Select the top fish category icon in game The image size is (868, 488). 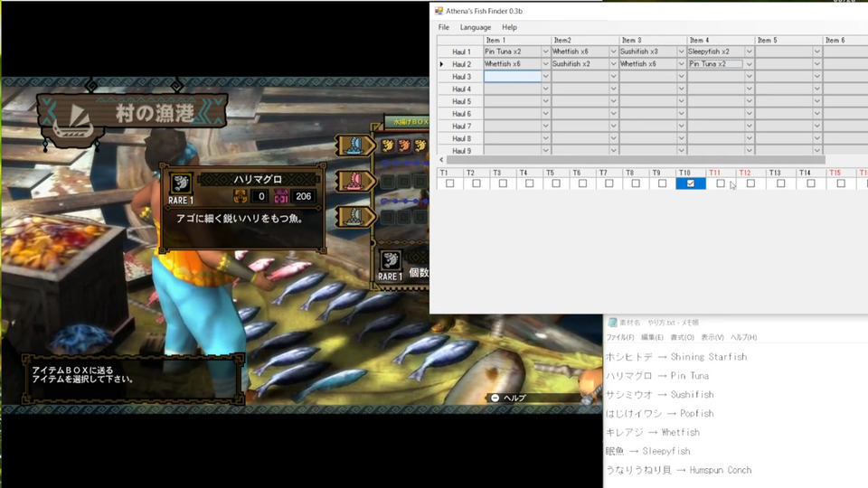tap(354, 146)
